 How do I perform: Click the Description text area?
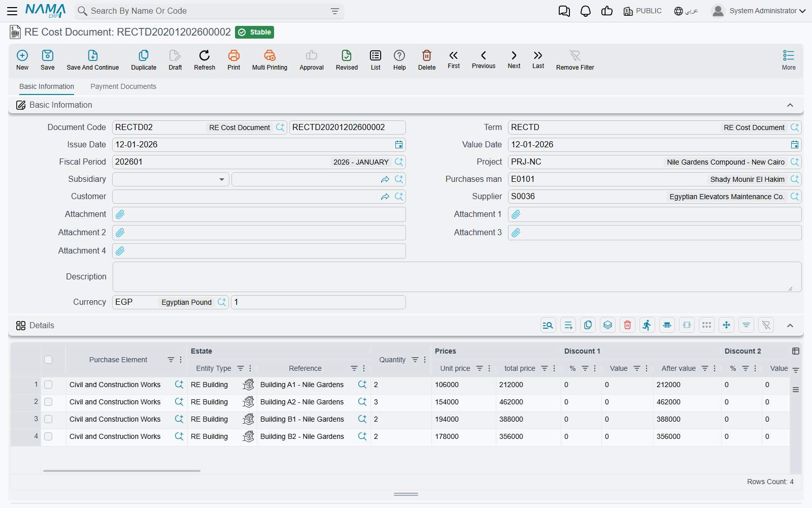457,277
